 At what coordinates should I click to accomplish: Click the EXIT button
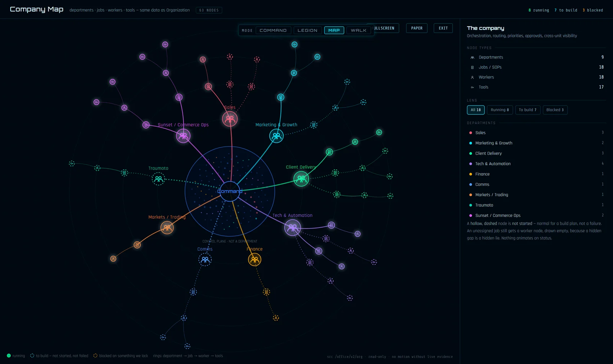[x=443, y=28]
